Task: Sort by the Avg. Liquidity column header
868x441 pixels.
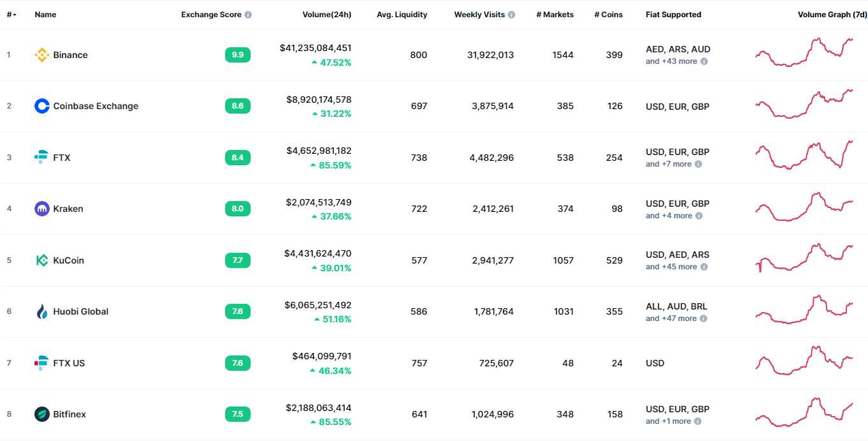Action: pyautogui.click(x=402, y=14)
